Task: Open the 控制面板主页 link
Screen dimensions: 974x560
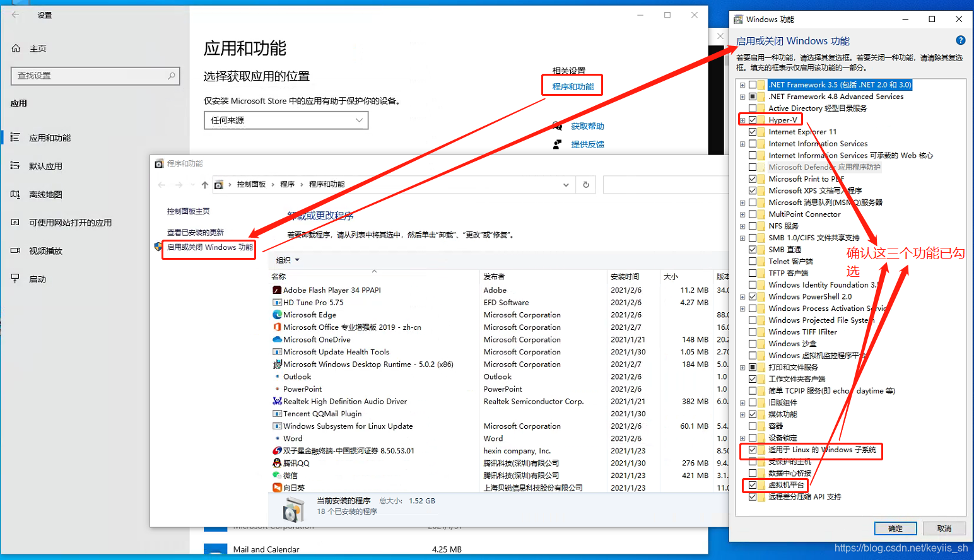Action: (188, 211)
